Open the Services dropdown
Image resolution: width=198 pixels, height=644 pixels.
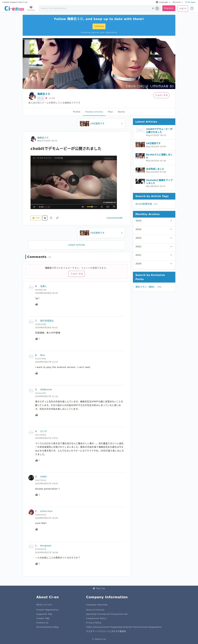coord(178,2)
